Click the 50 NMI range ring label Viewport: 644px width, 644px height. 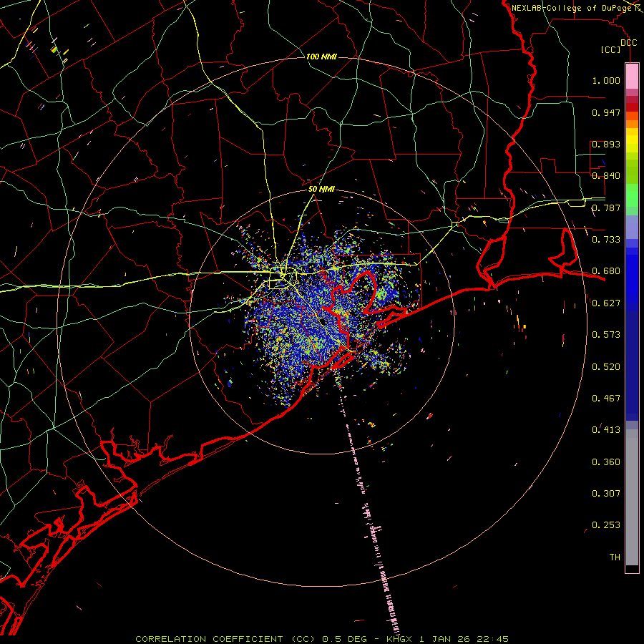pos(321,190)
